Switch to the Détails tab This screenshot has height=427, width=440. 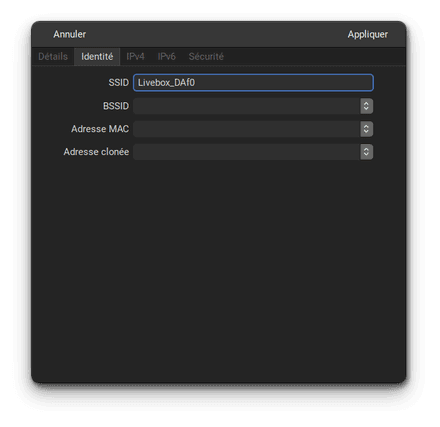click(53, 56)
